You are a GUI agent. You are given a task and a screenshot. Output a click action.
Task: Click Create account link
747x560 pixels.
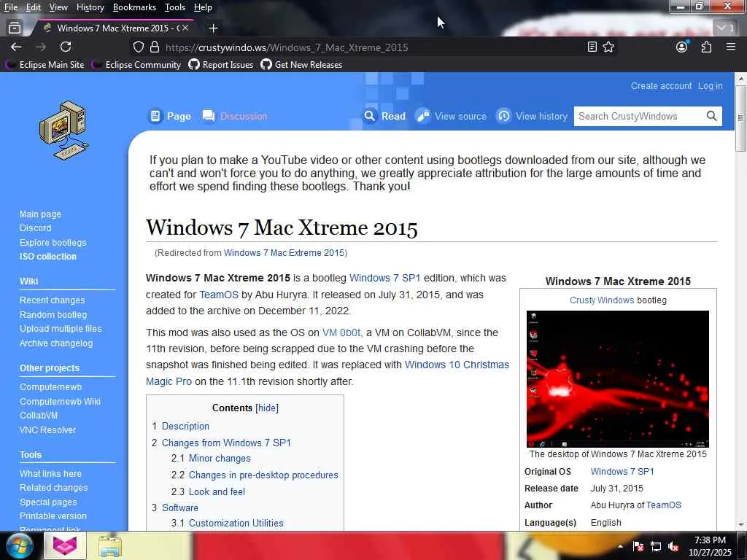[x=661, y=86]
